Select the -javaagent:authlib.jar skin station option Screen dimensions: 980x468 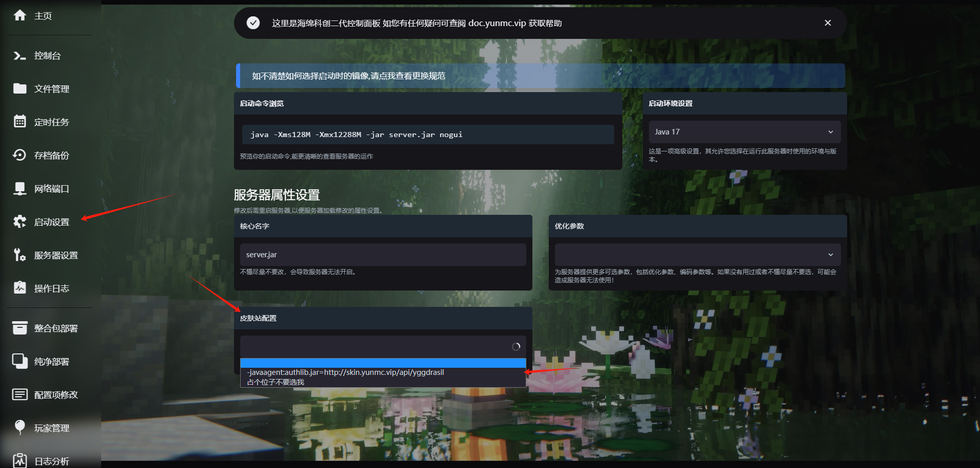pyautogui.click(x=383, y=372)
